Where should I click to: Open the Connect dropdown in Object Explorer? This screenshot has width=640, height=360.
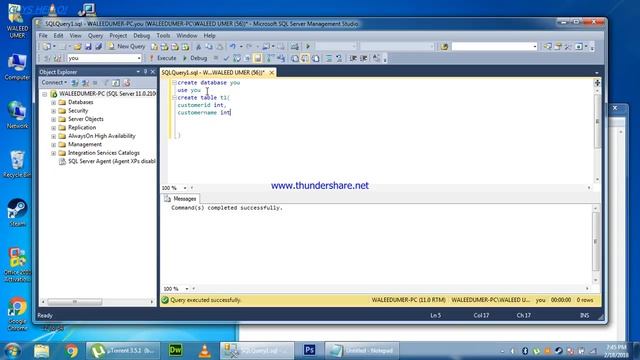tap(54, 82)
